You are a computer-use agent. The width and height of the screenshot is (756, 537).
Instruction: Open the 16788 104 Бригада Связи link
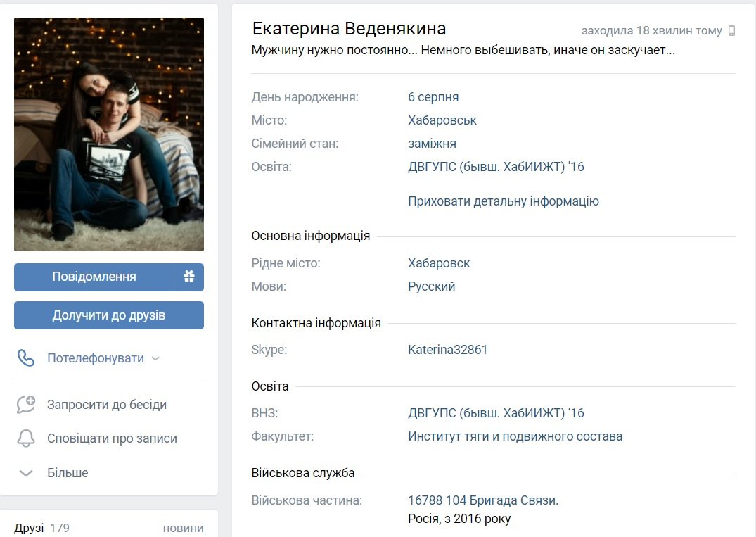coord(483,500)
